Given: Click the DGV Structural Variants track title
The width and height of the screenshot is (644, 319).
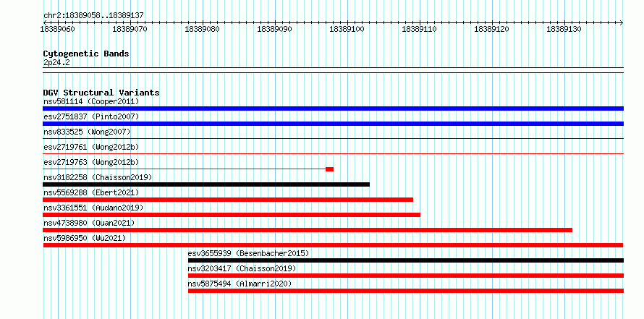Looking at the screenshot, I should (101, 93).
